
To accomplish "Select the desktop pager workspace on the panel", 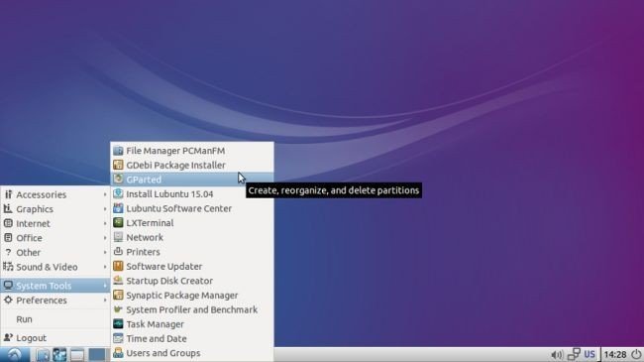I will (x=97, y=355).
